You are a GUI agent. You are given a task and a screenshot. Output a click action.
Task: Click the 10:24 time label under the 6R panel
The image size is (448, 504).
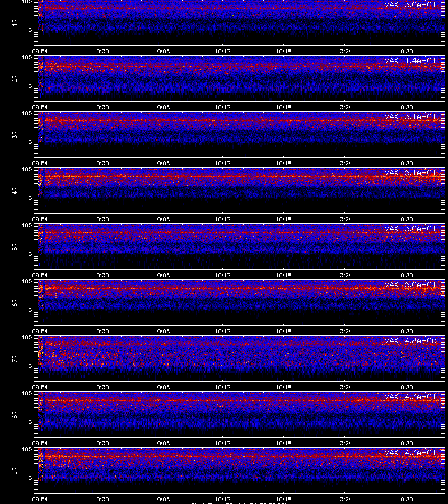[x=344, y=331]
